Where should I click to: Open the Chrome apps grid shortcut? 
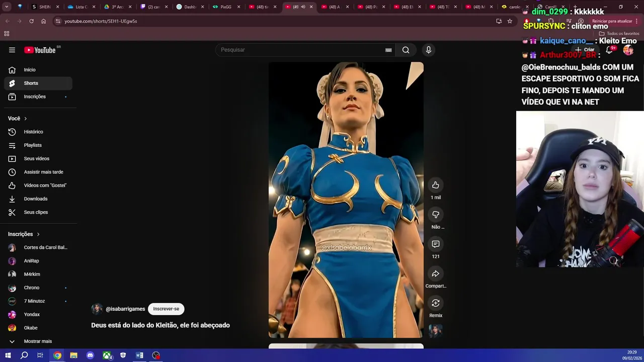click(7, 34)
